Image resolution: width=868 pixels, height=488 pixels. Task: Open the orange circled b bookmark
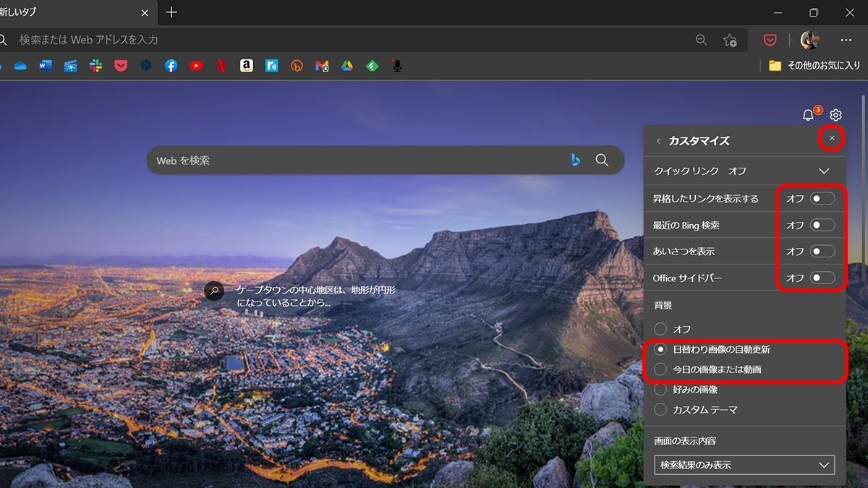(x=297, y=66)
